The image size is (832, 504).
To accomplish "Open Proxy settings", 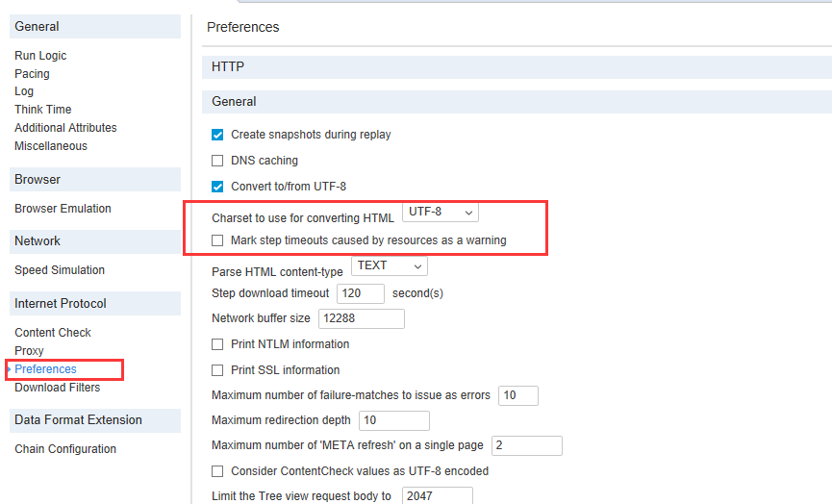I will click(29, 351).
